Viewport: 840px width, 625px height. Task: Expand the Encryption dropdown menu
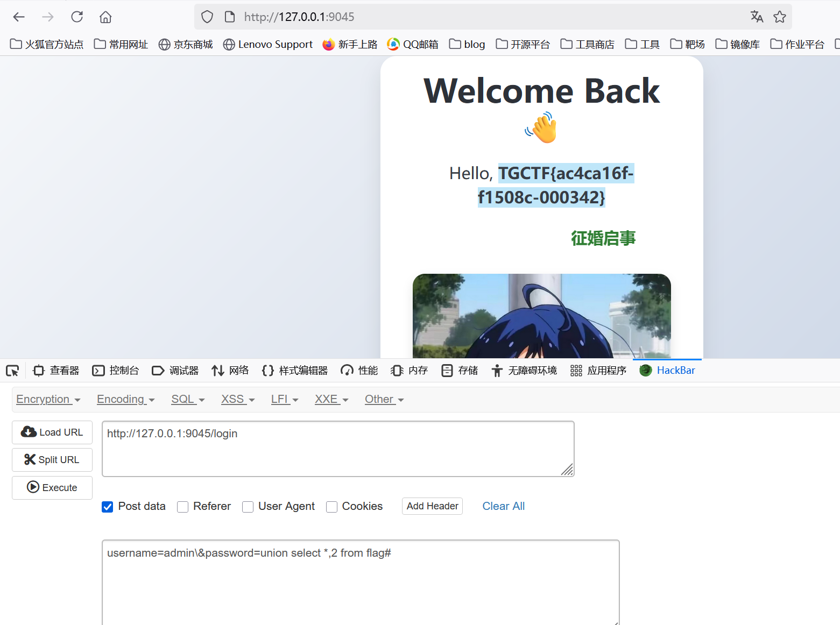(x=48, y=399)
